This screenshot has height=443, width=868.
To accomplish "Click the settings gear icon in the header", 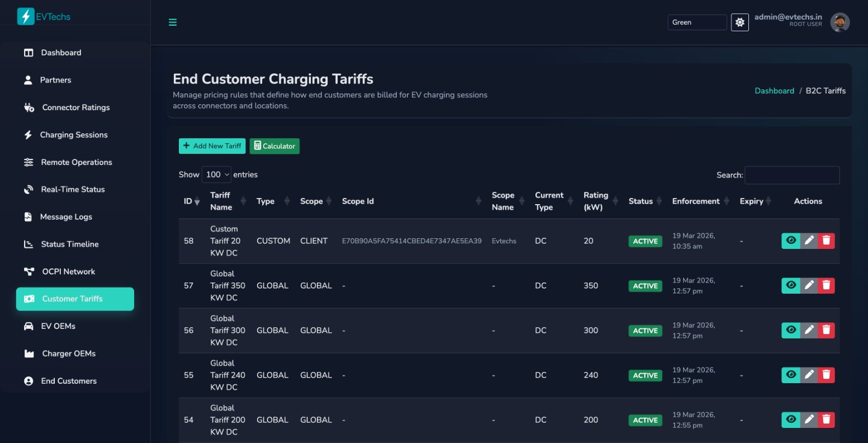I will tap(739, 22).
